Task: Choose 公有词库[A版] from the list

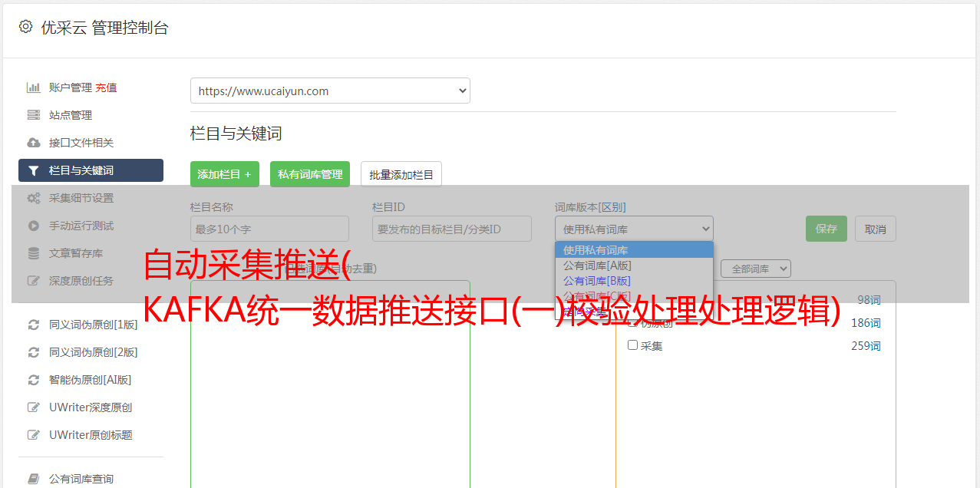Action: click(634, 265)
